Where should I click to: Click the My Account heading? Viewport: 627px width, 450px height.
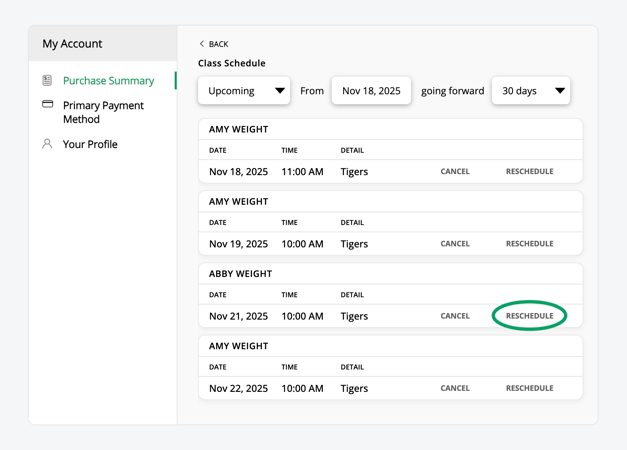click(72, 44)
